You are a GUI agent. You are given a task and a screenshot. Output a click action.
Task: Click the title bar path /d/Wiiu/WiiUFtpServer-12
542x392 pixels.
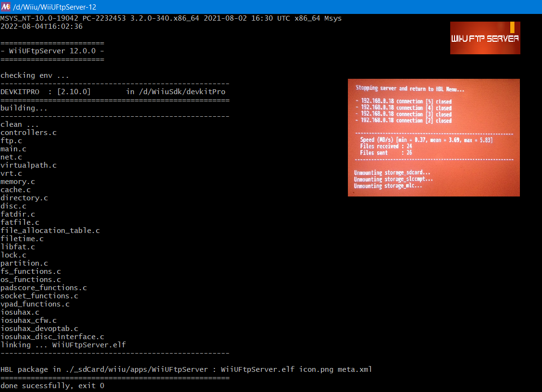coord(55,7)
